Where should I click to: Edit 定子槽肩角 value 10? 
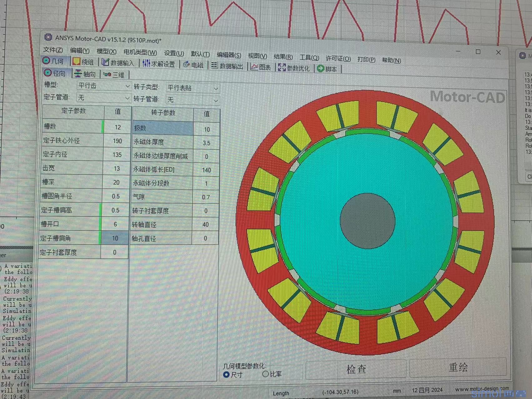point(115,238)
